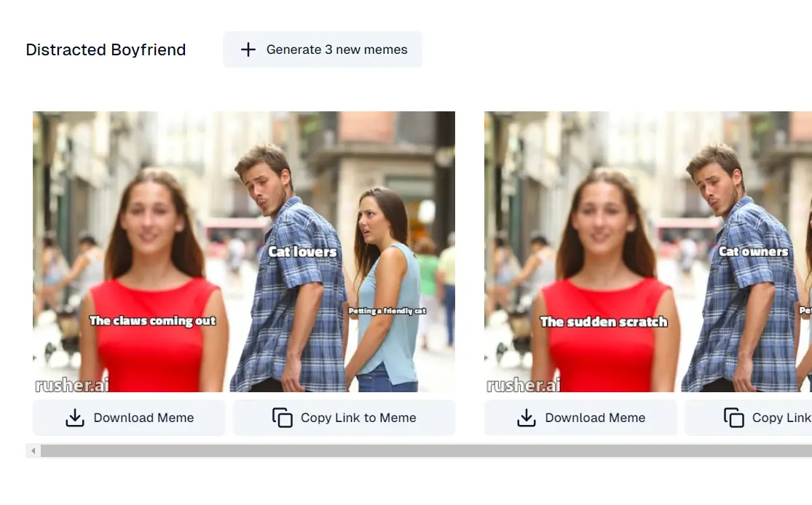Click the 'Cat lovers' meme image thumbnail
The height and width of the screenshot is (505, 812).
[x=244, y=251]
